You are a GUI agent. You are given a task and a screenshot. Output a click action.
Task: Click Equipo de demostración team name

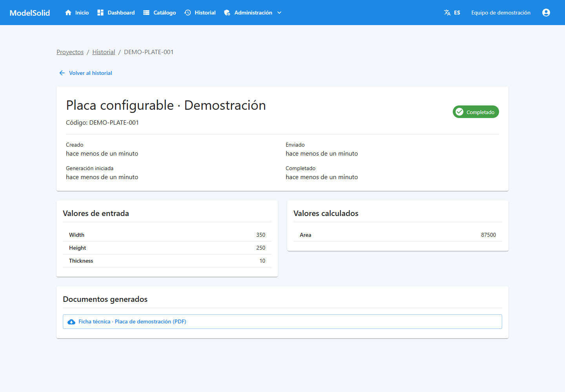[x=501, y=13]
